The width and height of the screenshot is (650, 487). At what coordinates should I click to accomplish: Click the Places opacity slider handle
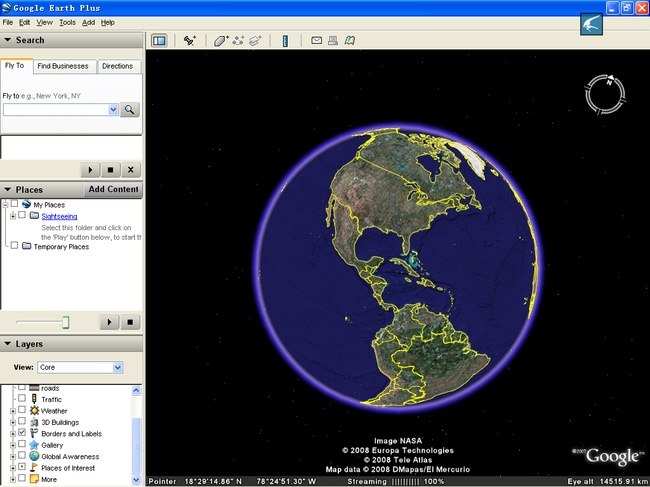(65, 322)
